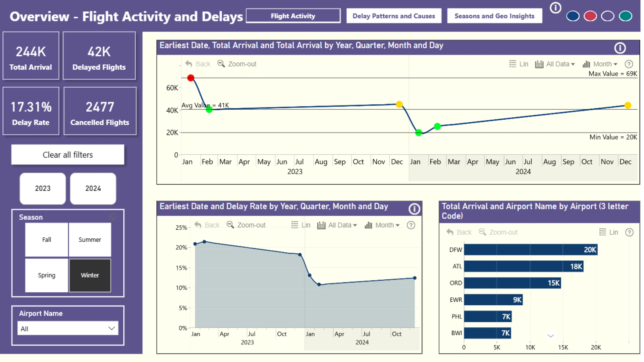Image resolution: width=644 pixels, height=362 pixels.
Task: Open Month dropdown in Total Arrival chart
Action: (x=600, y=64)
